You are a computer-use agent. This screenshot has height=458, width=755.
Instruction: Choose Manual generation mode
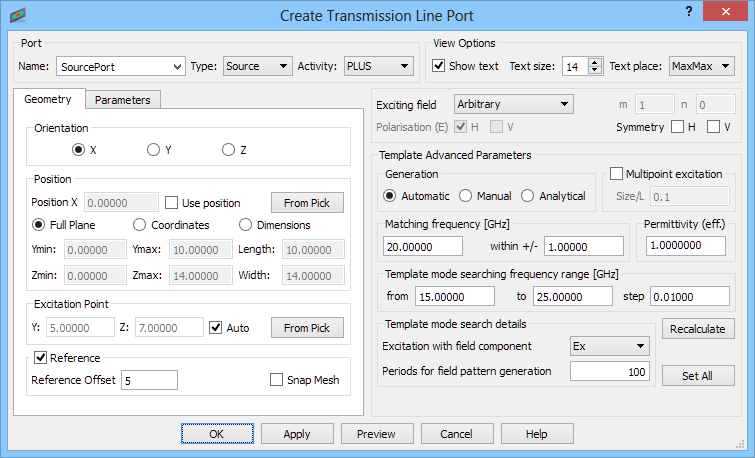(x=465, y=196)
